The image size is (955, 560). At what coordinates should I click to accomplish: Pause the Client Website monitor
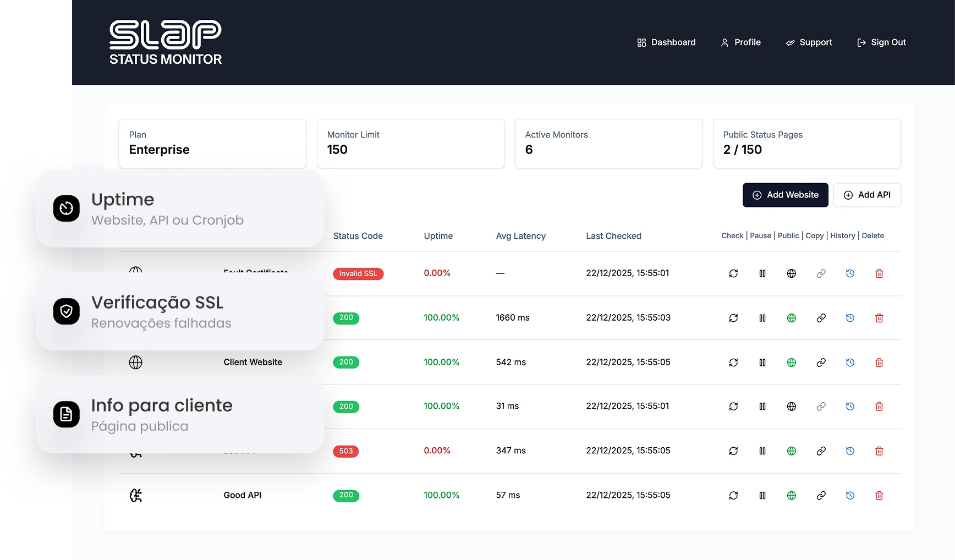coord(762,363)
